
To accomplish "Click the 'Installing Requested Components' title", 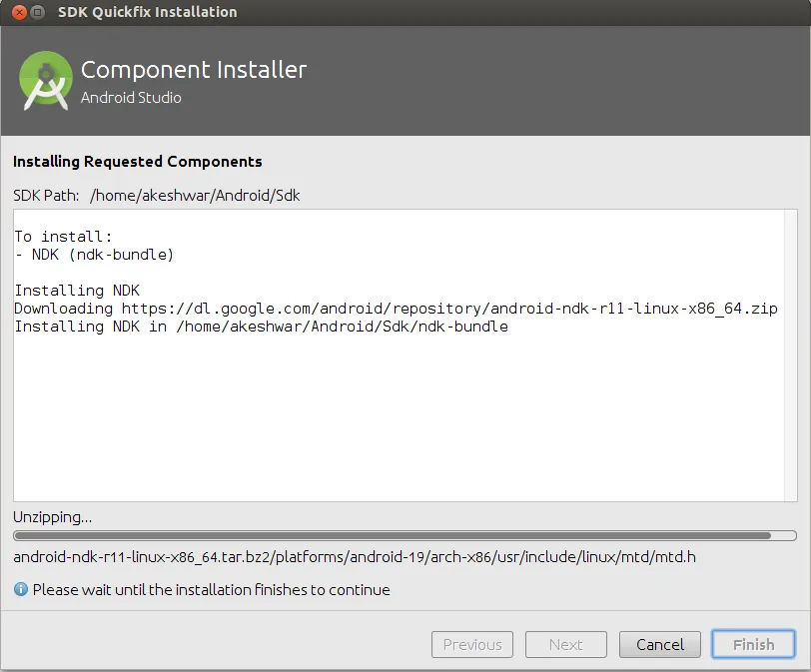I will point(138,162).
